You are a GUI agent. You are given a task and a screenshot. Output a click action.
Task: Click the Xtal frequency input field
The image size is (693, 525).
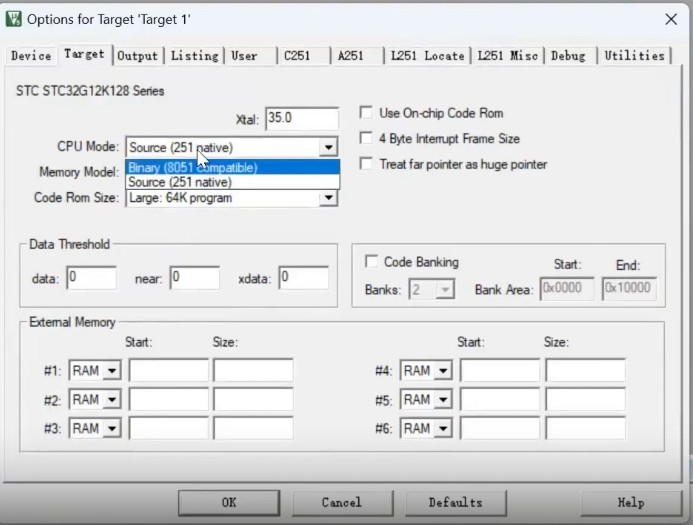tap(301, 119)
